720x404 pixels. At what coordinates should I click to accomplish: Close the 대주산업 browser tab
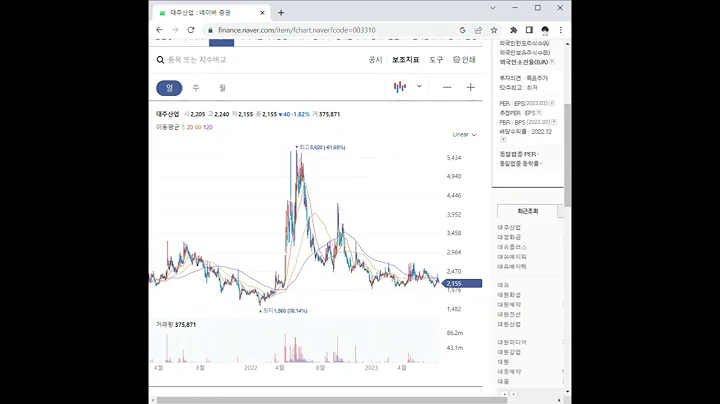click(x=262, y=13)
